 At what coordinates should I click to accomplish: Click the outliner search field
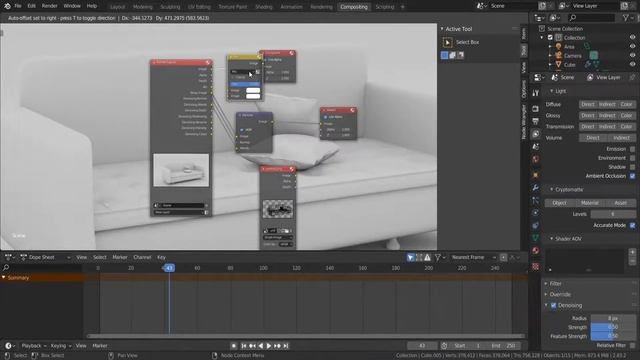(x=591, y=18)
